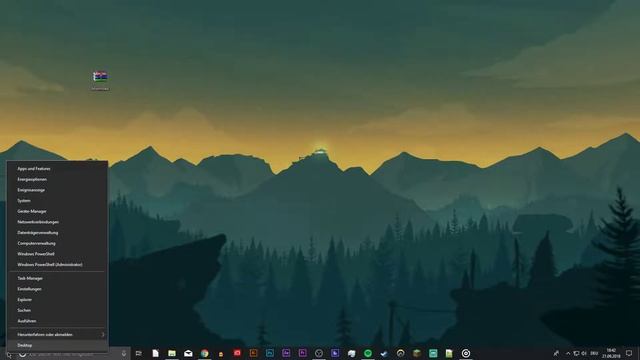Launch the Minecraft block taskbar icon
640x360 pixels.
pos(417,353)
